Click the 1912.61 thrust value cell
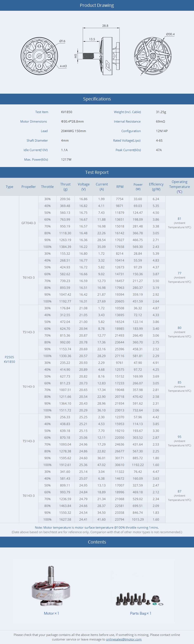This screenshot has width=194, height=644. tap(65, 465)
